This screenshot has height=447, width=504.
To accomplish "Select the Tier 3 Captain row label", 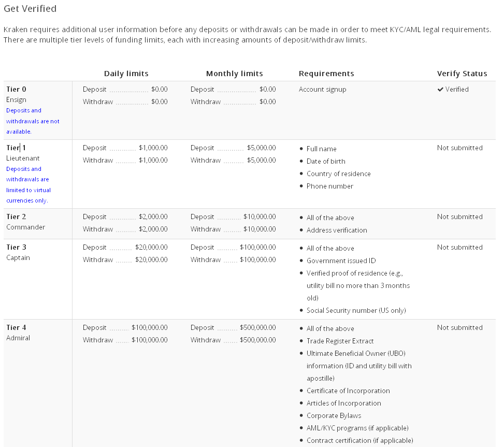I will click(18, 252).
